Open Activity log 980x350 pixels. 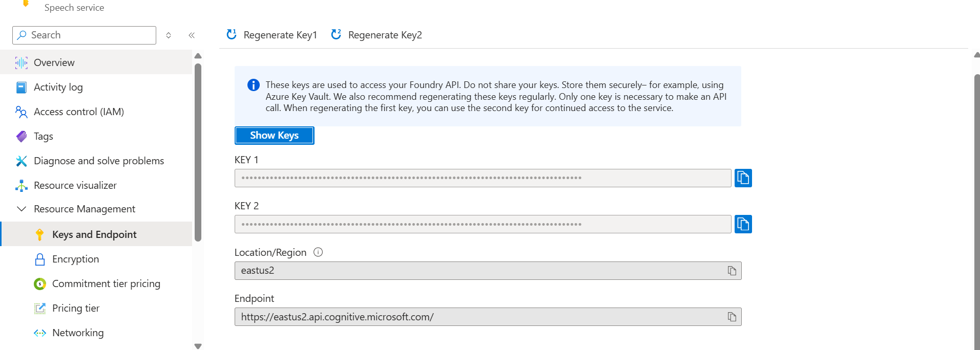[x=58, y=87]
